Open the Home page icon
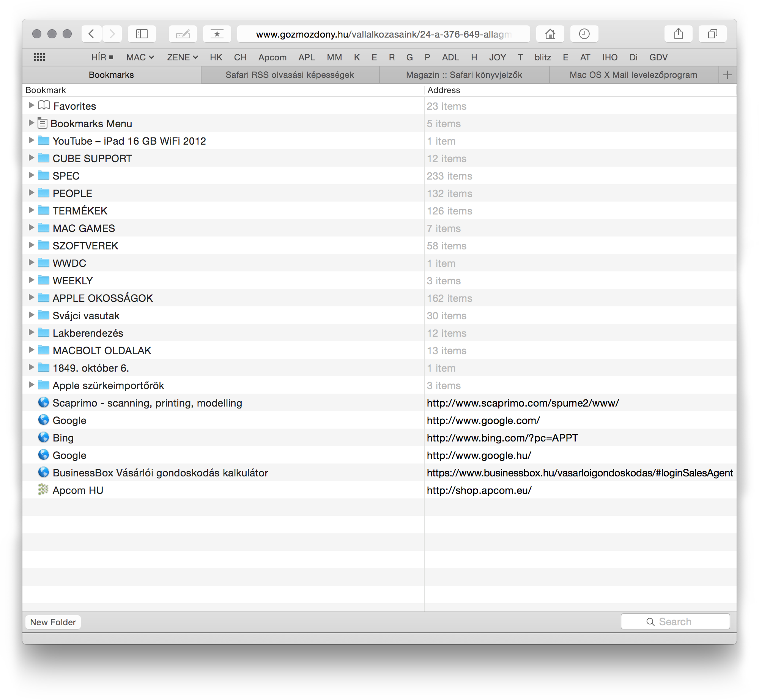The height and width of the screenshot is (700, 759). click(x=550, y=34)
